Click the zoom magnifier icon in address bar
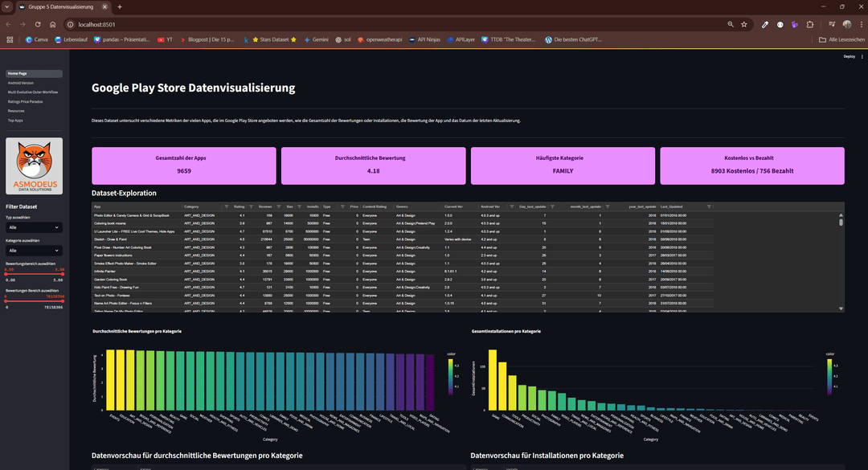This screenshot has height=470, width=868. point(730,25)
